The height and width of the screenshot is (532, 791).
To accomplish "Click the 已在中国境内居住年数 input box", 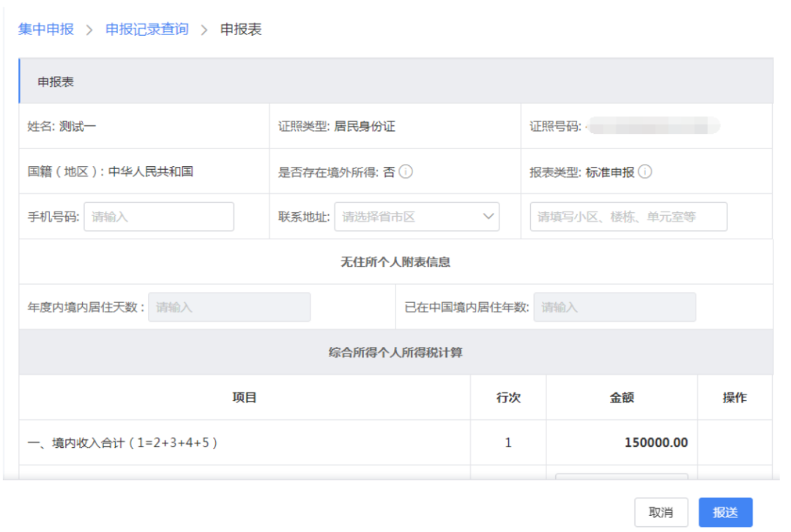I will click(x=615, y=307).
